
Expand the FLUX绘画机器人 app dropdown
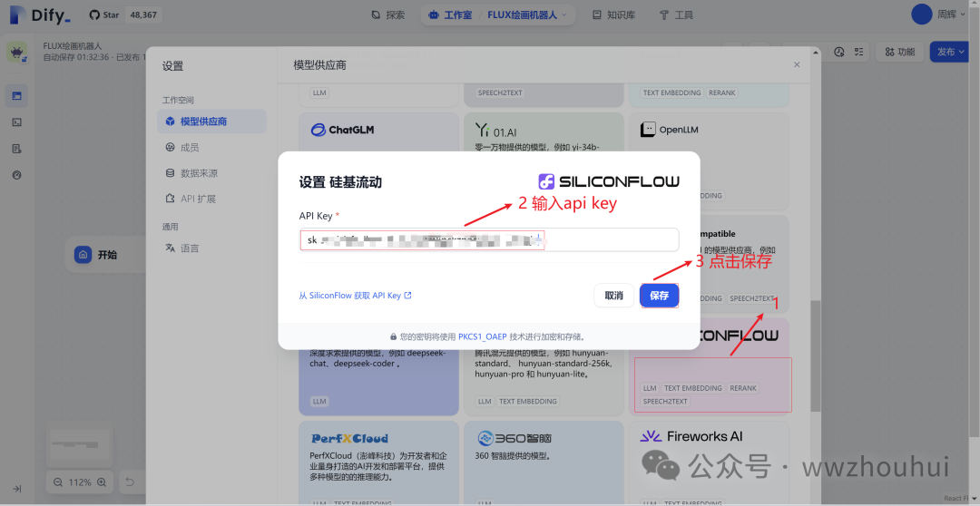527,15
